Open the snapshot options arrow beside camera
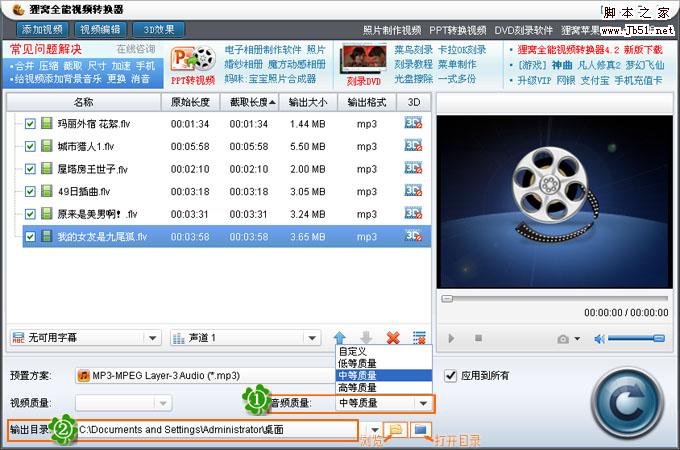Image resolution: width=680 pixels, height=450 pixels. (577, 339)
